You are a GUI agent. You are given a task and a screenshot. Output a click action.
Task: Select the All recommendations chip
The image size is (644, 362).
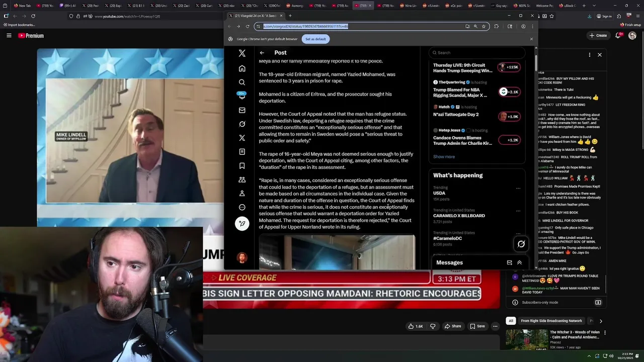511,321
